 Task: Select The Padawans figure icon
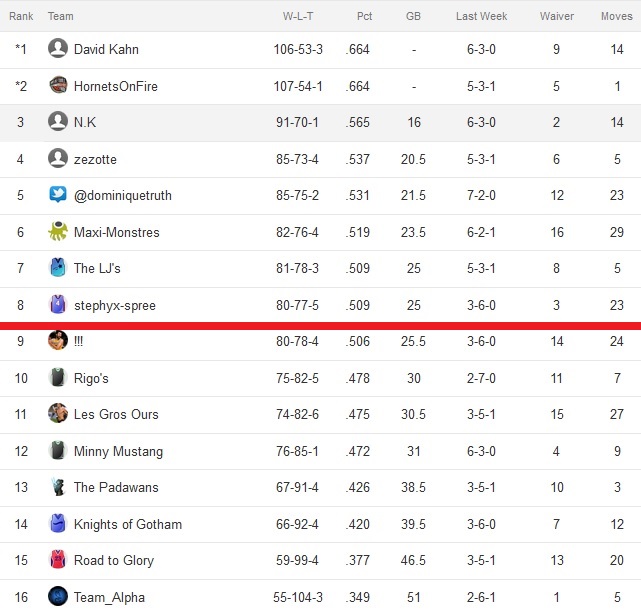[x=58, y=487]
